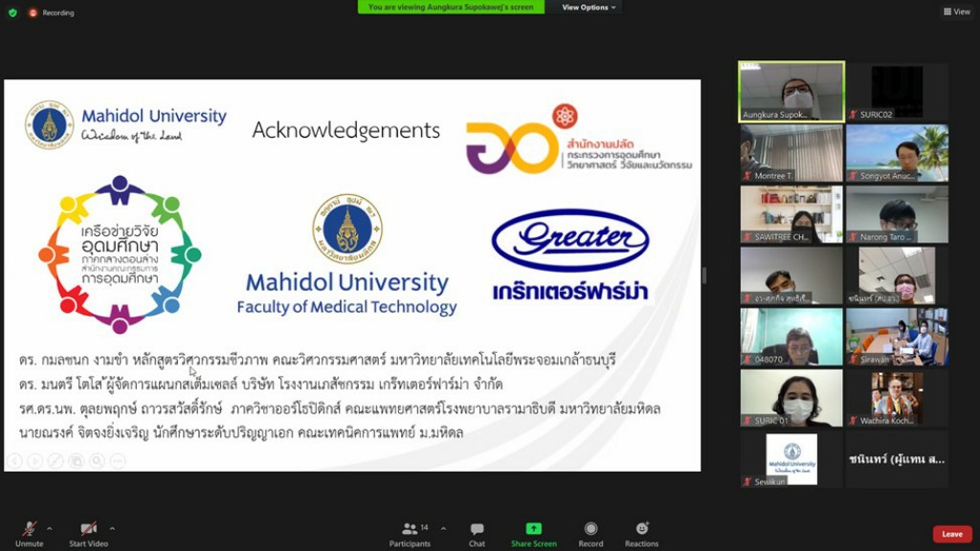Click the line starting นายณรงค์ จิตจงยิ่งเจริญ
The height and width of the screenshot is (551, 980).
pos(241,432)
